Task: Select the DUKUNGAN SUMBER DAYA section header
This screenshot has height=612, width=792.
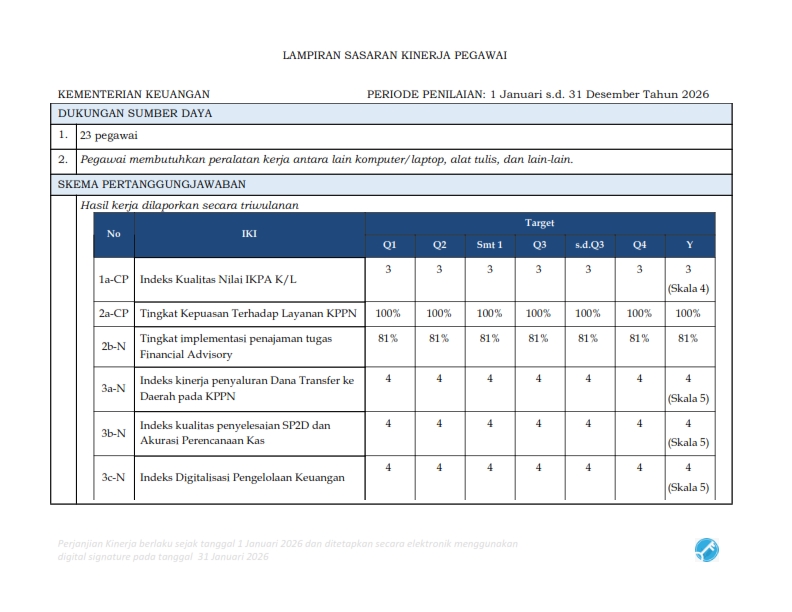Action: 135,113
